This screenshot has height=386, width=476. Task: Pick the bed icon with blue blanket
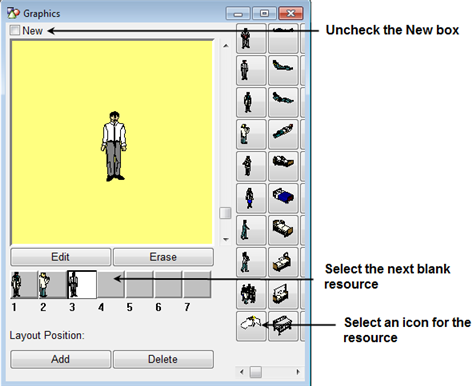pyautogui.click(x=283, y=198)
